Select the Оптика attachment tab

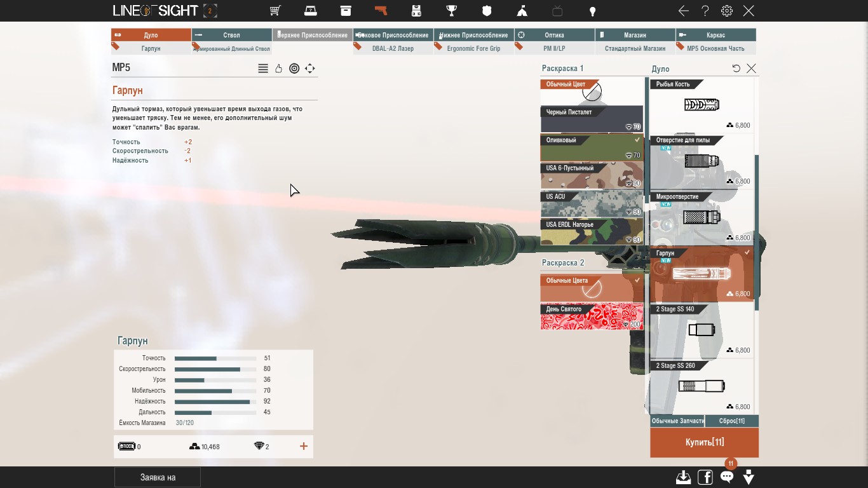555,35
